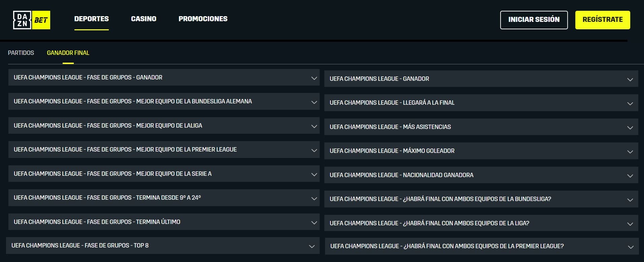Switch to the Partidos tab
The width and height of the screenshot is (644, 262).
(21, 53)
